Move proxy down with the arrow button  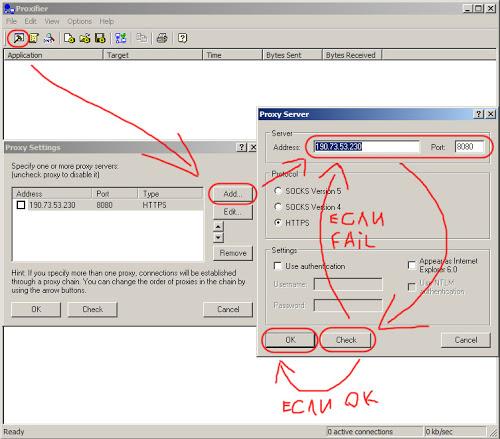[x=218, y=238]
